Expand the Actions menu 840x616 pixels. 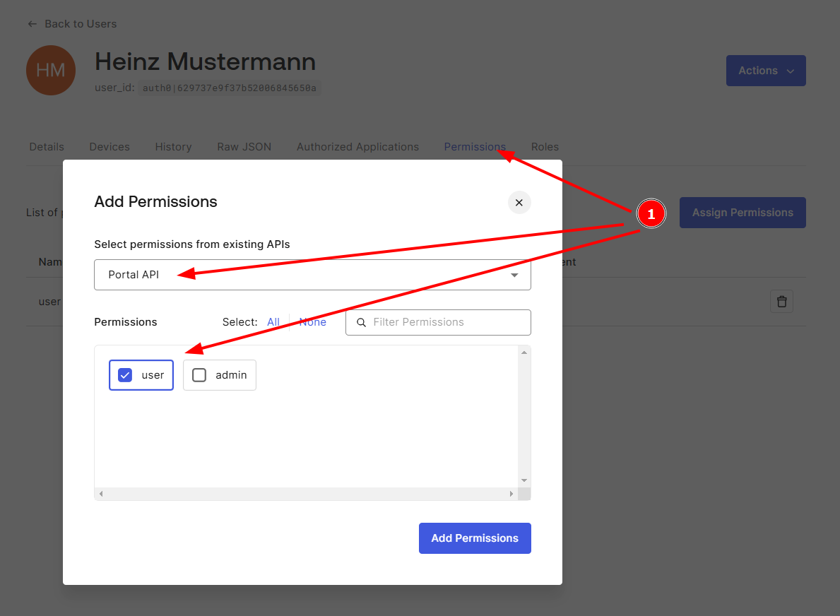(x=766, y=70)
